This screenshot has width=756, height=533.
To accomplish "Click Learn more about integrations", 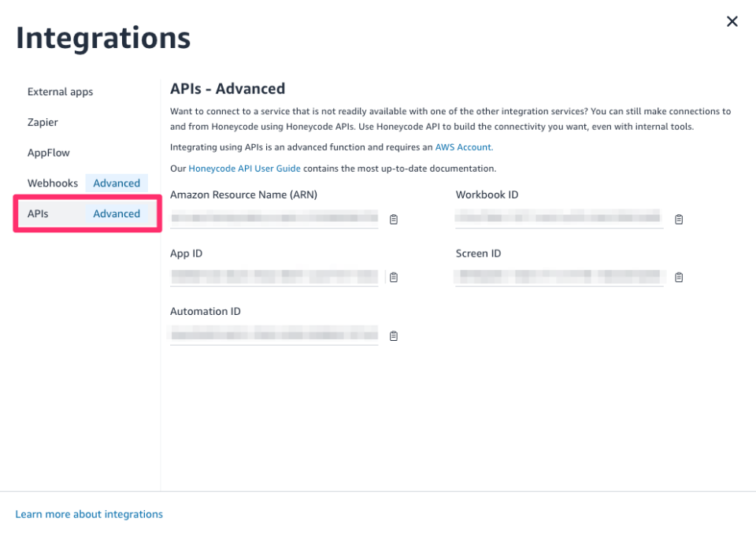I will tap(89, 514).
